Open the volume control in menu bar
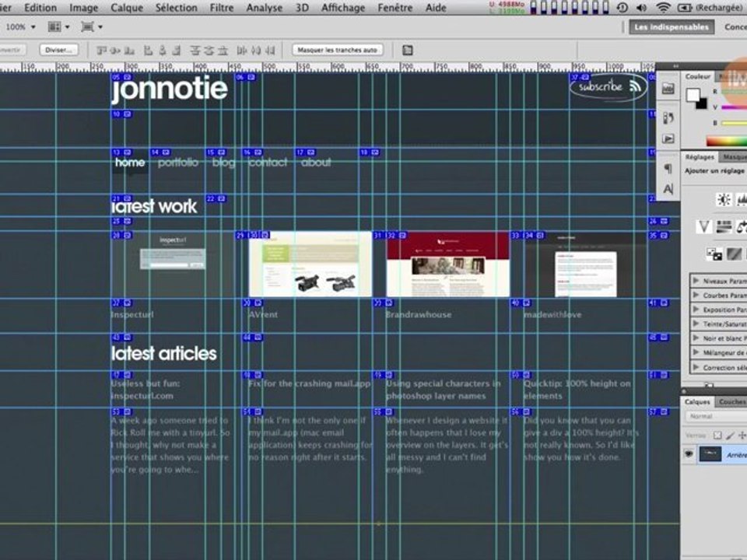This screenshot has height=560, width=747. [641, 8]
